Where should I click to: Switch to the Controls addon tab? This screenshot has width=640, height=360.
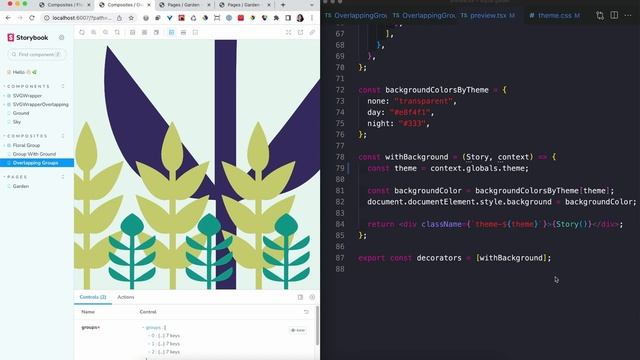coord(93,297)
